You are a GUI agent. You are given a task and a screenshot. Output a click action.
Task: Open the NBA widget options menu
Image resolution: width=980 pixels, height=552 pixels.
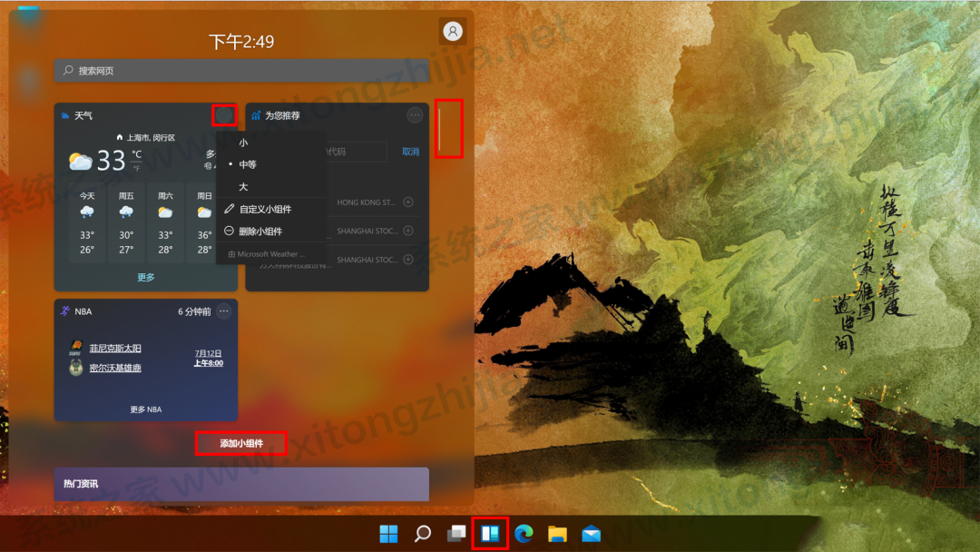223,311
